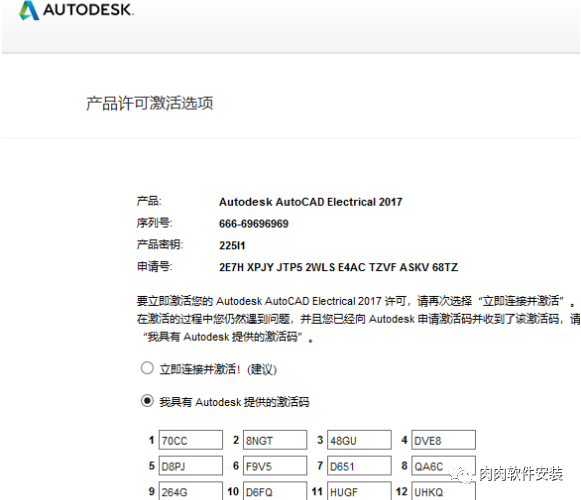Screen dimensions: 581x500
Task: Click the serial number 666-69696969
Action: click(253, 224)
